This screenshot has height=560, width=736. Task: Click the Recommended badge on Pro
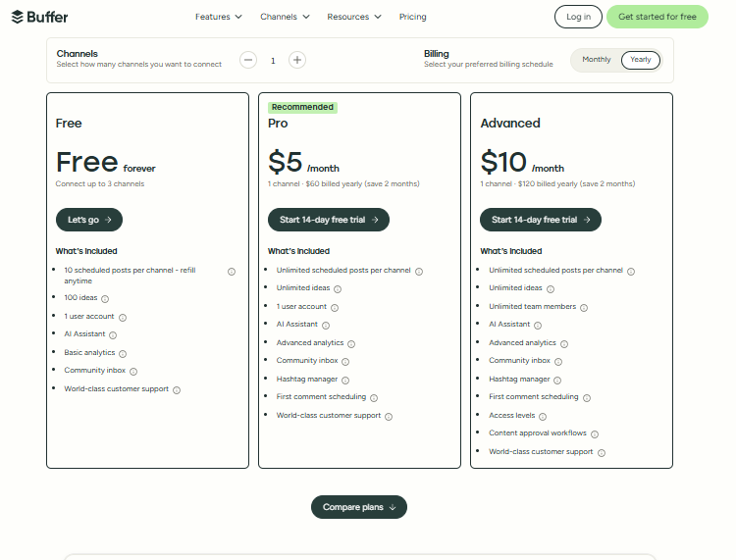pos(302,108)
